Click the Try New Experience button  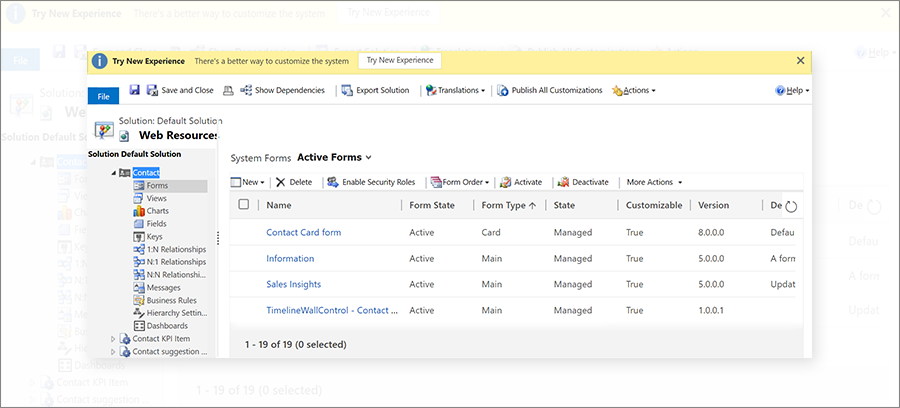click(x=399, y=60)
